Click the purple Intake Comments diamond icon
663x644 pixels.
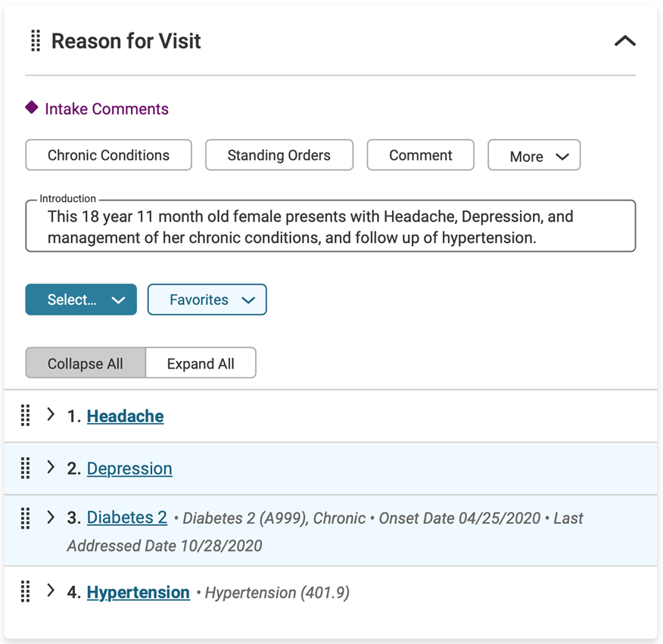pos(32,107)
